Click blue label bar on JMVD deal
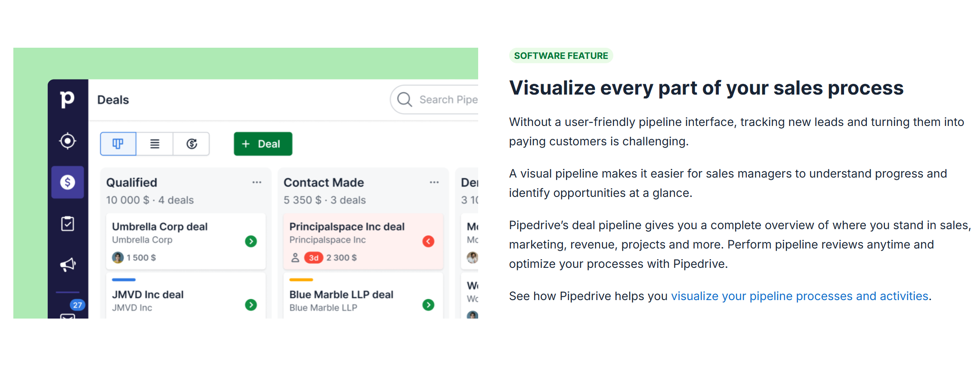 pos(124,280)
